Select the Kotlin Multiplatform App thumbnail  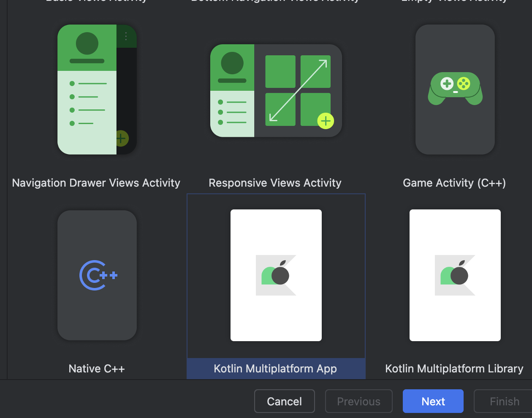tap(276, 275)
